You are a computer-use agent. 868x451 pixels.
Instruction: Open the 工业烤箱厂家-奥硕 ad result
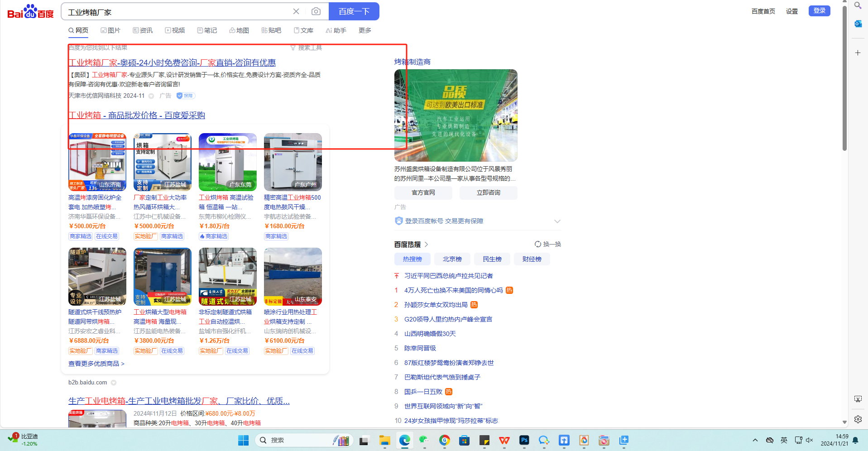(172, 62)
